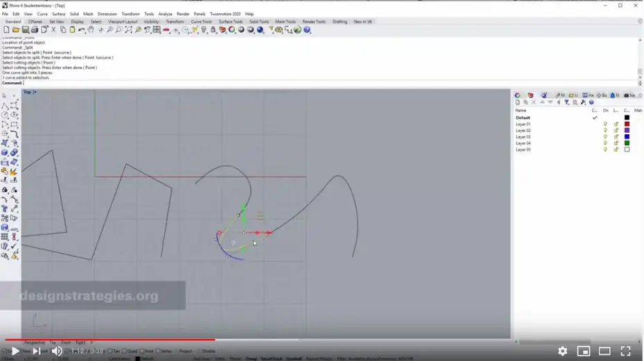Click the Paste clipboard icon
Viewport: 644px width, 361px height.
(72, 30)
